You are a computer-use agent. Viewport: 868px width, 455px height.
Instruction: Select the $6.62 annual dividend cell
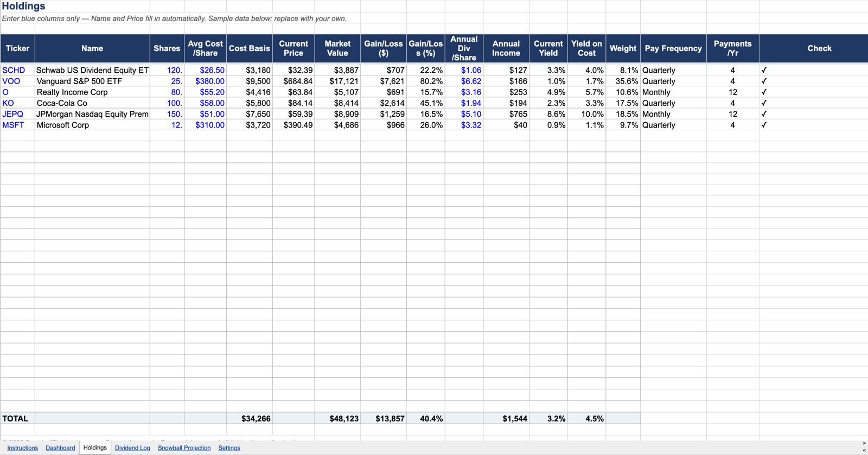pyautogui.click(x=464, y=81)
